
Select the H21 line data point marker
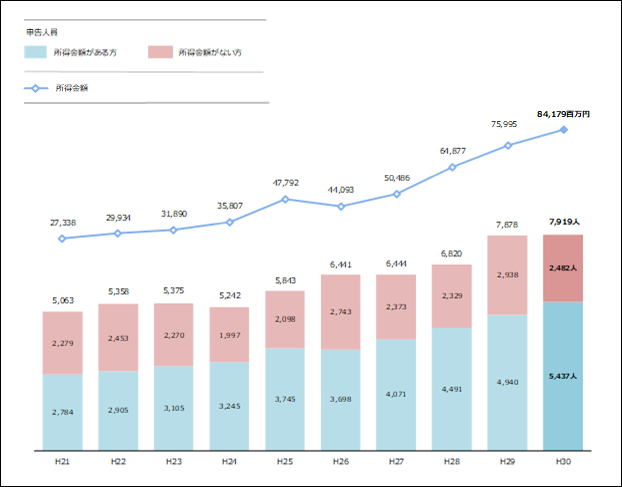(62, 238)
